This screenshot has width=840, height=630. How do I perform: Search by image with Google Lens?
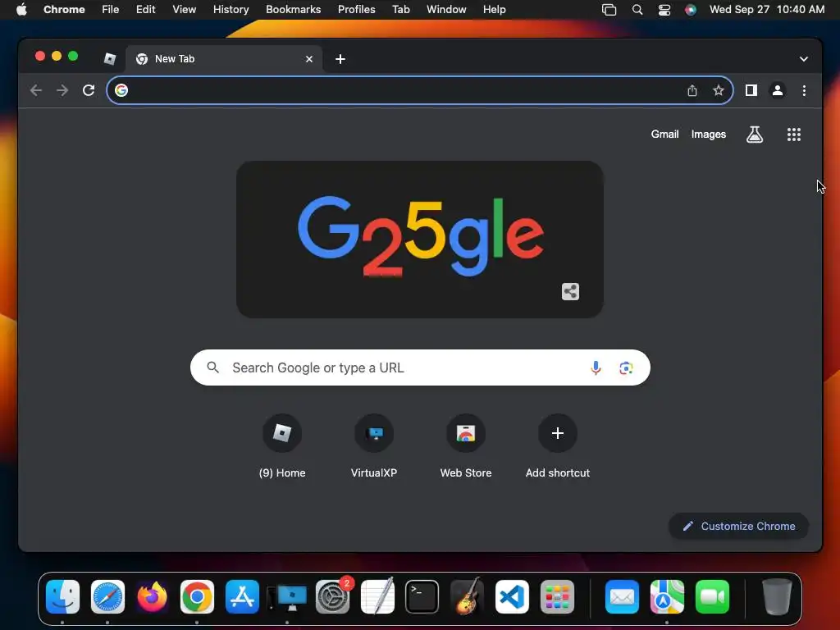pyautogui.click(x=626, y=367)
